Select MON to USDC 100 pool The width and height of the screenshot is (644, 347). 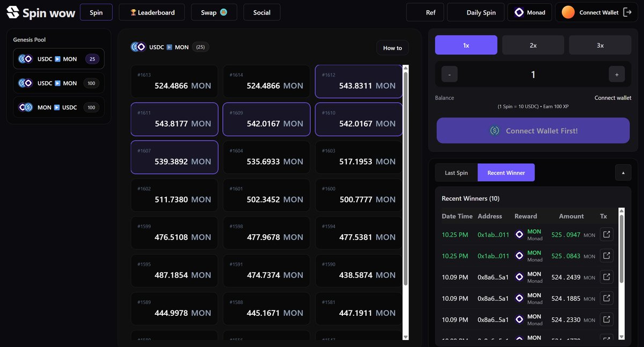point(58,107)
